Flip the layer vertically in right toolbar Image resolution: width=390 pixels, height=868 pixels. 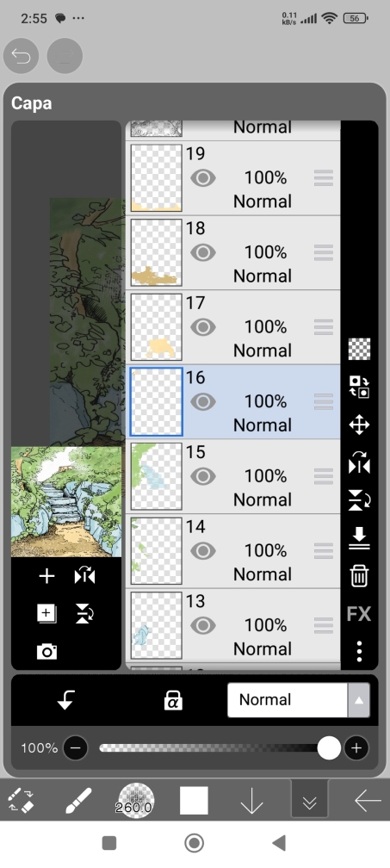(359, 499)
